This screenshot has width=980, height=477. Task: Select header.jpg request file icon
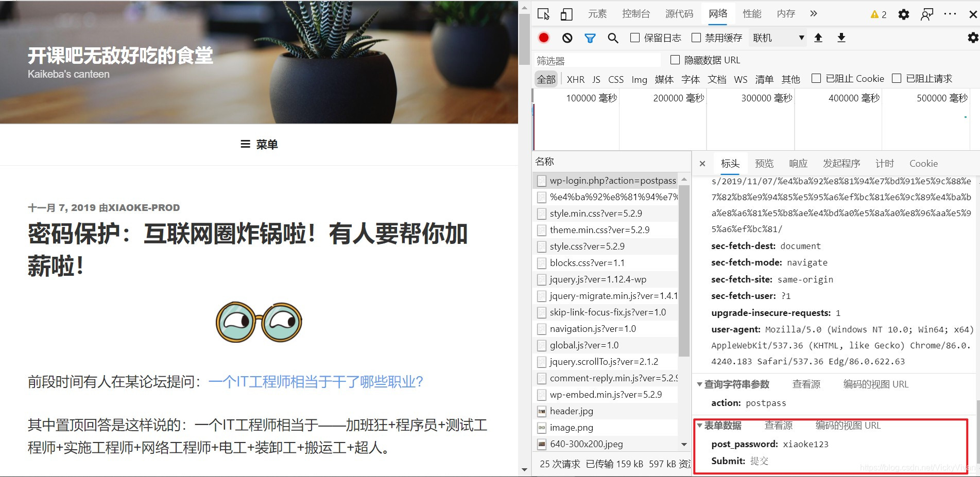[x=541, y=411]
